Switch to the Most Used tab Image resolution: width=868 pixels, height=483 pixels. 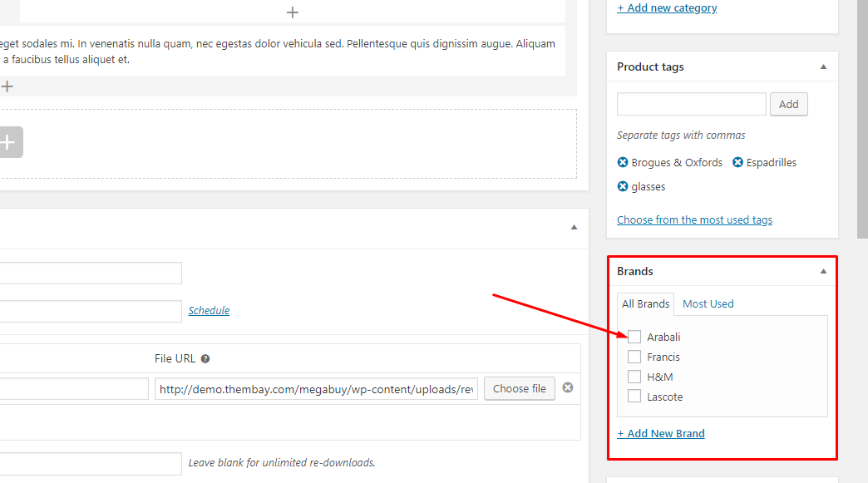click(x=708, y=303)
